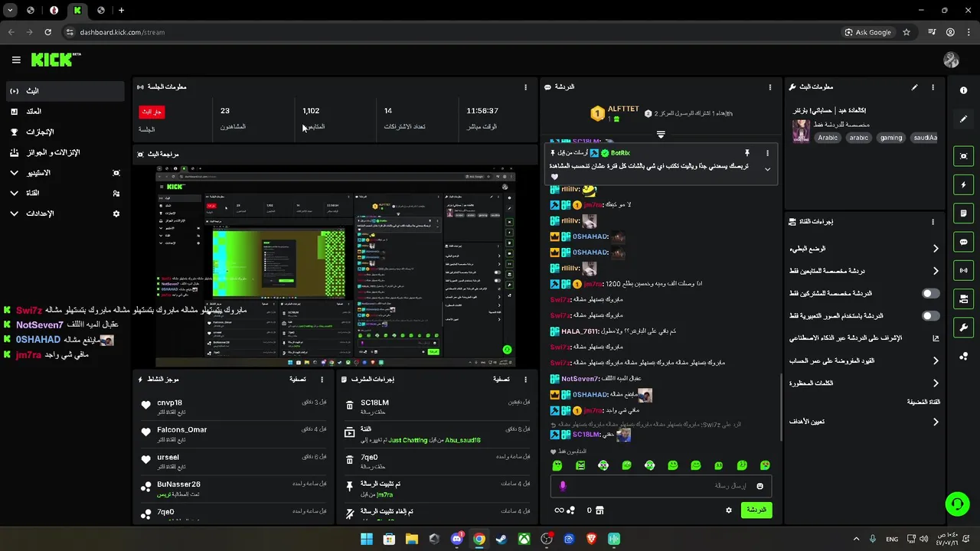980x551 pixels.
Task: Toggle the channel actions widget icon in right rail
Action: click(x=963, y=299)
